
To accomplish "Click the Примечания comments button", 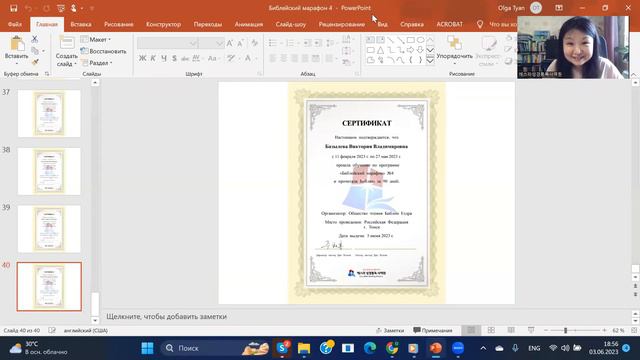I will coord(433,330).
